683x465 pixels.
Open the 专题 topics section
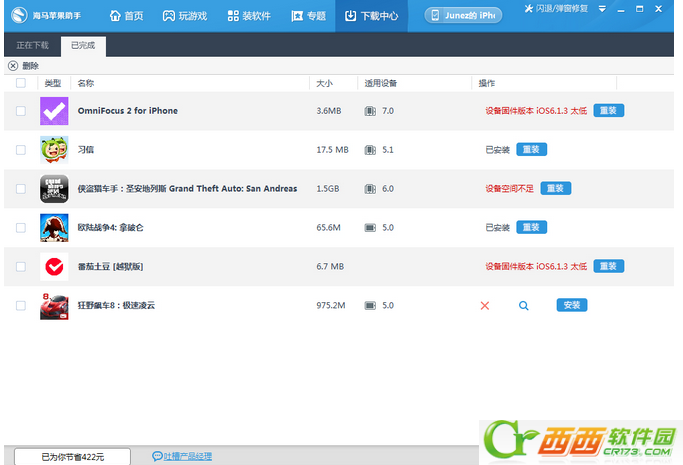click(308, 16)
